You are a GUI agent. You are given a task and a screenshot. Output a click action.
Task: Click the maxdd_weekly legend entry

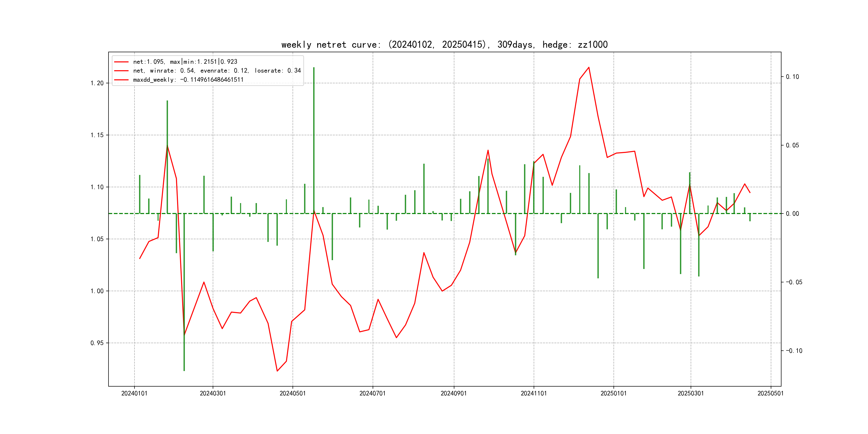pyautogui.click(x=188, y=80)
